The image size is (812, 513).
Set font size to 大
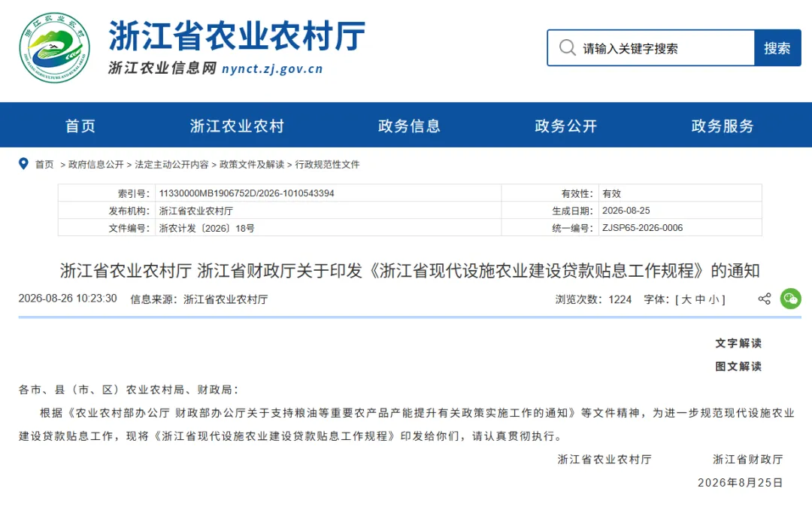tap(686, 299)
